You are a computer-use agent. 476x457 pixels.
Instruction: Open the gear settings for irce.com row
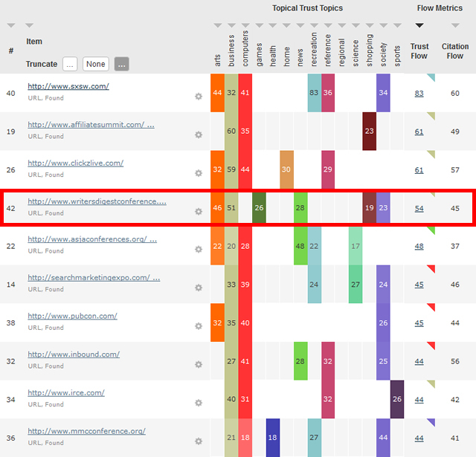coord(199,403)
